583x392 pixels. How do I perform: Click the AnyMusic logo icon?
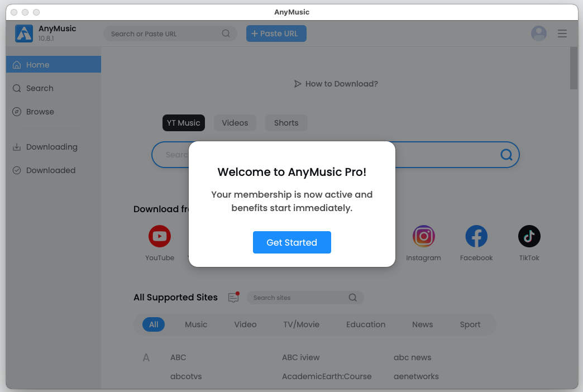tap(24, 34)
